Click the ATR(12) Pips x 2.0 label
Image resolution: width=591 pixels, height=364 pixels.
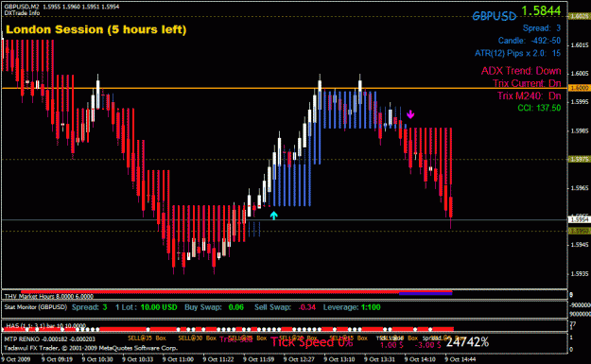coord(517,53)
